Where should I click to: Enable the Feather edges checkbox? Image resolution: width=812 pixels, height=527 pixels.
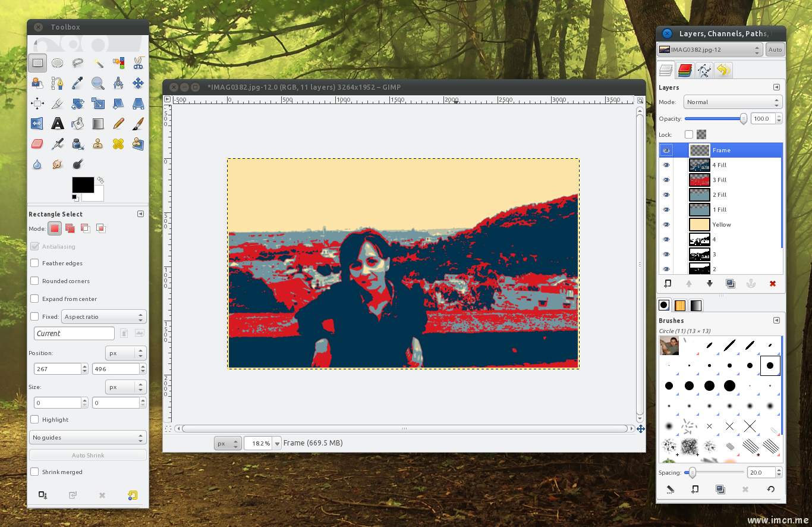coord(34,263)
